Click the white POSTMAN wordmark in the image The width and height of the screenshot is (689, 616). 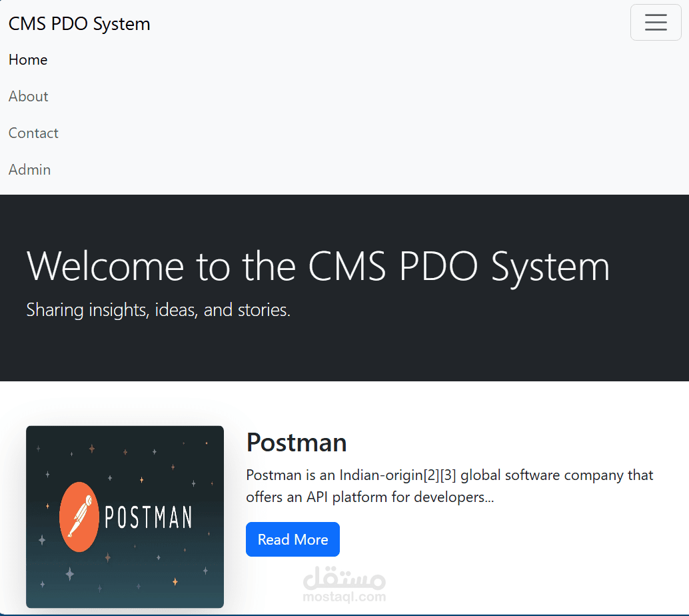click(x=149, y=517)
